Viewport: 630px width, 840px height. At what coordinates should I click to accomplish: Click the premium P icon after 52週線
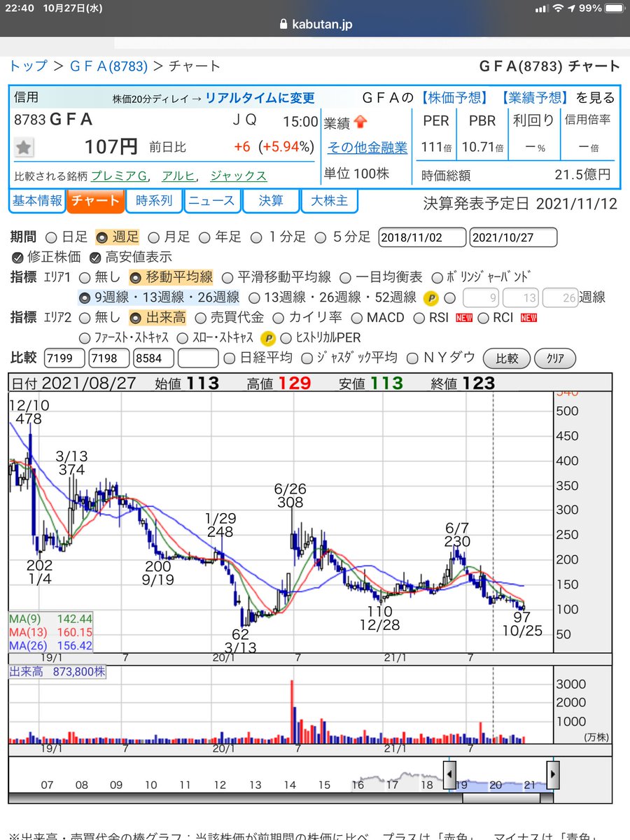pos(432,297)
